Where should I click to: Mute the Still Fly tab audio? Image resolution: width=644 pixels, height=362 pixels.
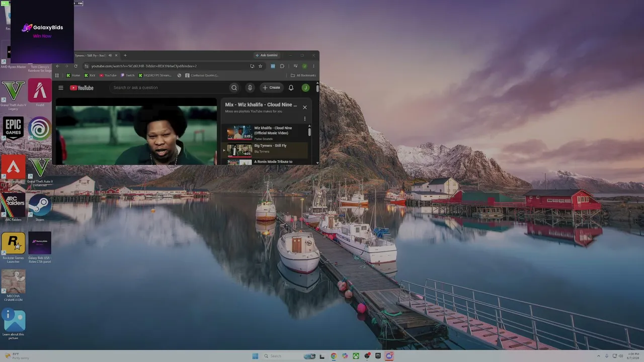pos(110,55)
